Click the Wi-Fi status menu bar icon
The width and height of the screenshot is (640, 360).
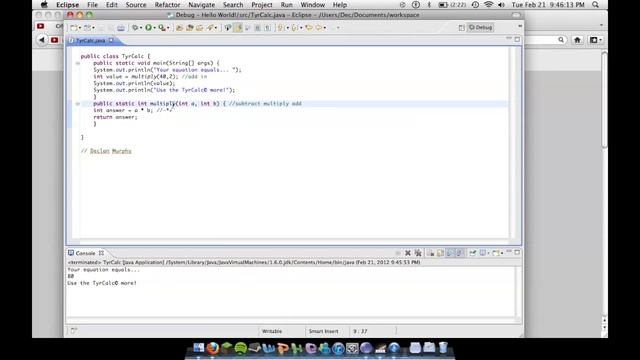tap(489, 5)
